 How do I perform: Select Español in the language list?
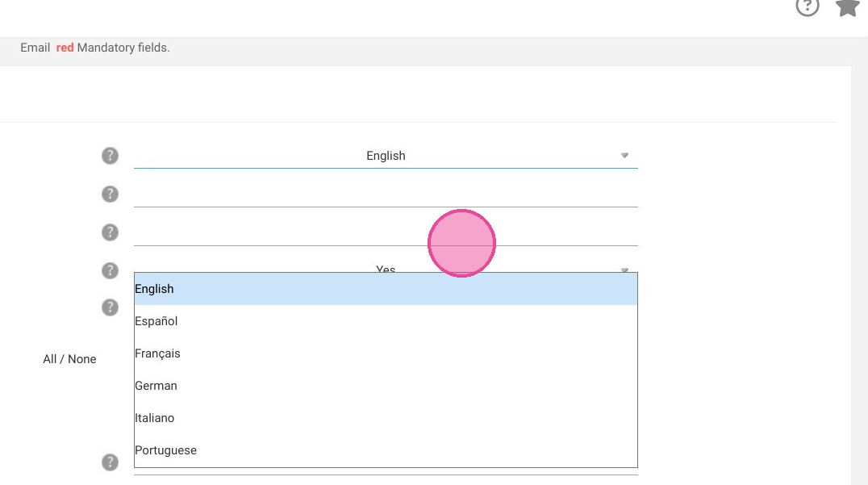point(386,321)
